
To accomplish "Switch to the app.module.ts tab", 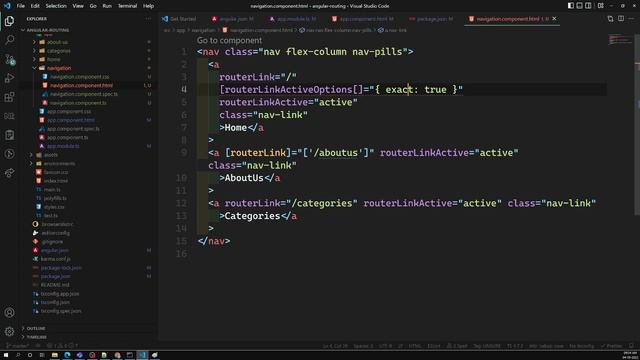I will coord(293,19).
